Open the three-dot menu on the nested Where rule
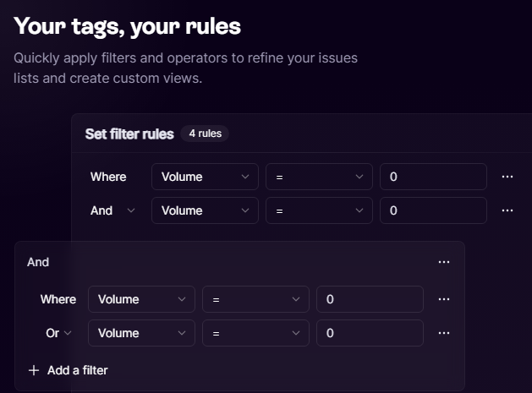 tap(444, 299)
